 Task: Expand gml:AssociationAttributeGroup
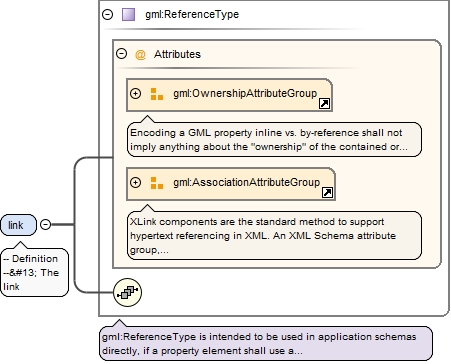135,183
